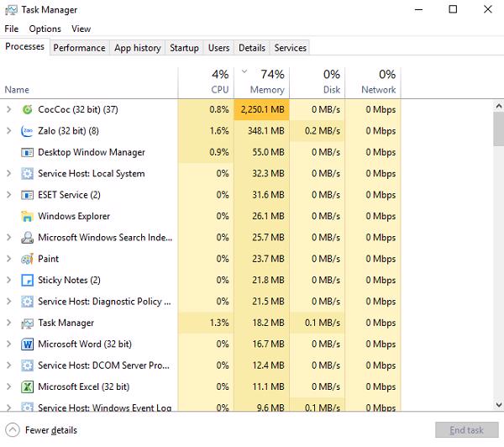
Task: Click Microsoft Excel memory 11.1 MB
Action: point(269,387)
